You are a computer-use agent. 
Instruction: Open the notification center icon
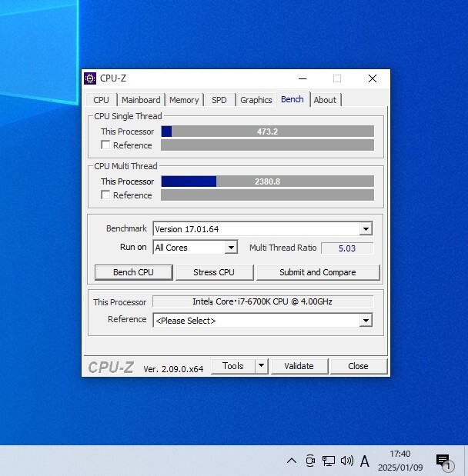coord(443,461)
